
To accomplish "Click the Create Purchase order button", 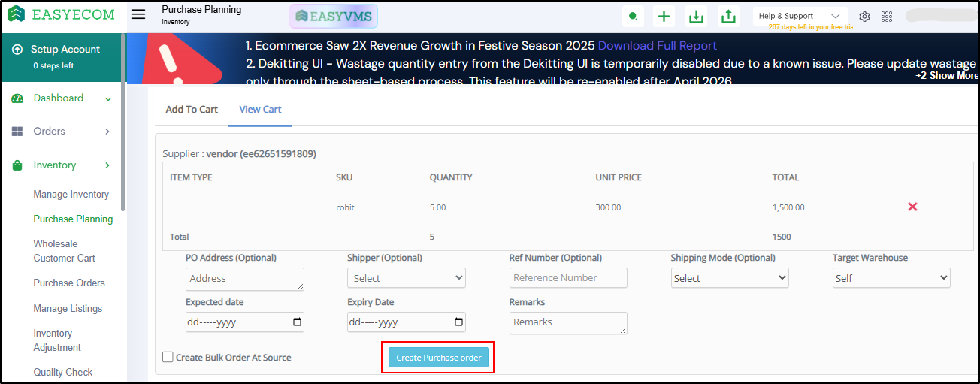I will (x=439, y=358).
